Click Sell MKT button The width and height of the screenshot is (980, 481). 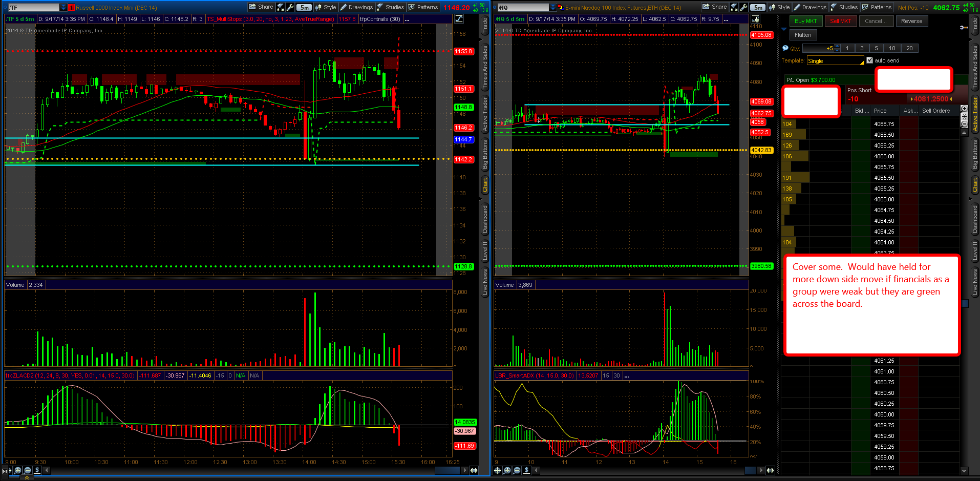point(841,21)
